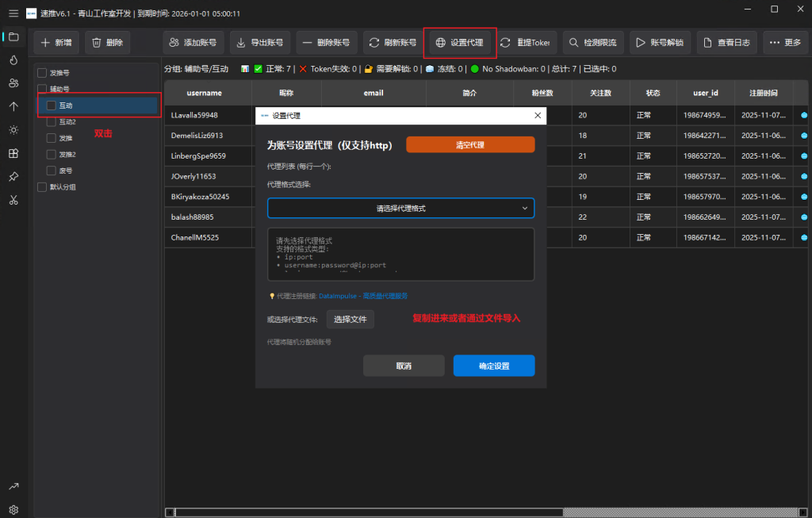The image size is (812, 518).
Task: Click the proxy list text area
Action: [400, 254]
